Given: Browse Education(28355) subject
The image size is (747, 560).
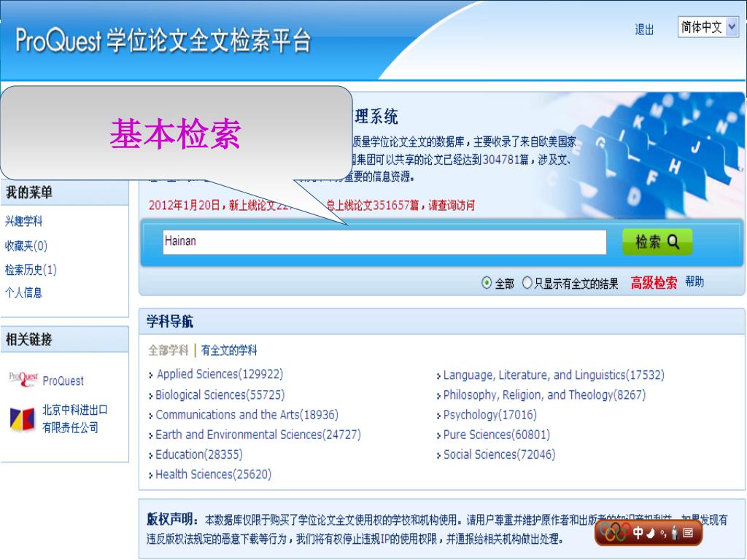Looking at the screenshot, I should pos(198,455).
